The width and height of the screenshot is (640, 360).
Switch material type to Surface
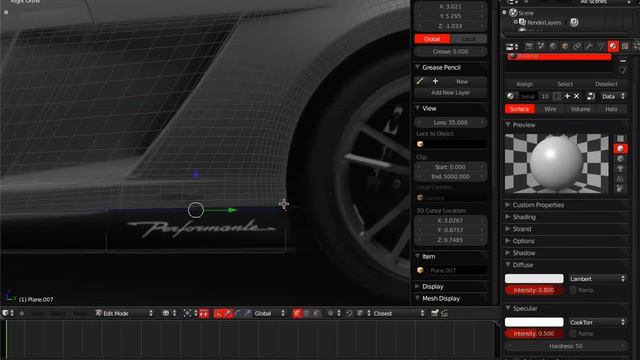pos(520,109)
